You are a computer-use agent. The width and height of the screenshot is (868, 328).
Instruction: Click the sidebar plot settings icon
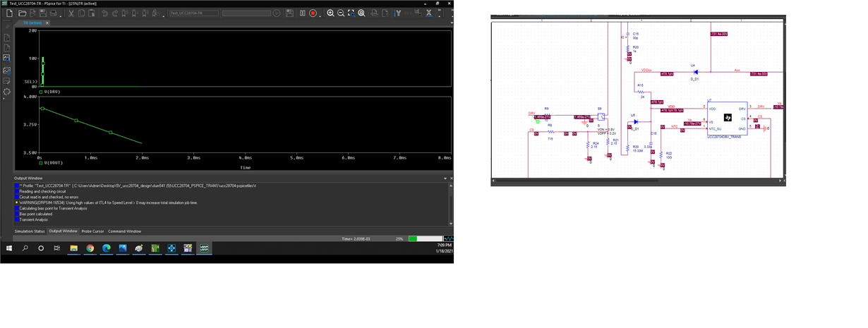coord(6,70)
